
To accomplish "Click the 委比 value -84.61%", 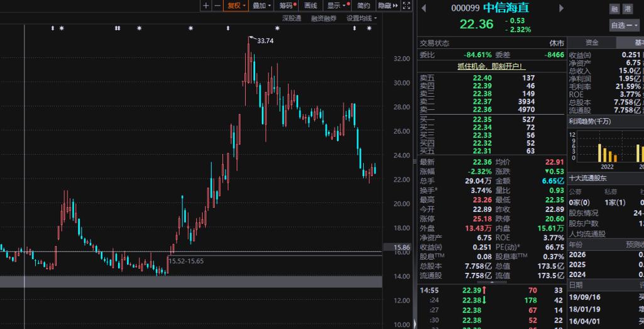I will pos(478,55).
